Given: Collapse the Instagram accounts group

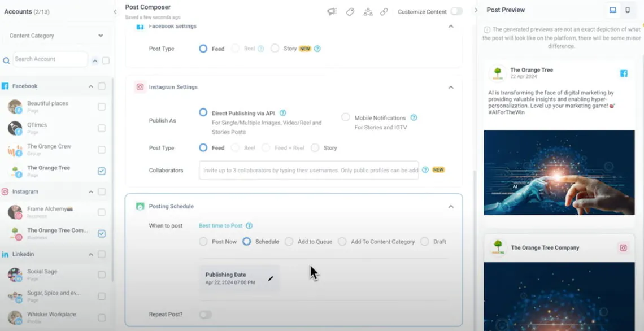Looking at the screenshot, I should pos(91,192).
